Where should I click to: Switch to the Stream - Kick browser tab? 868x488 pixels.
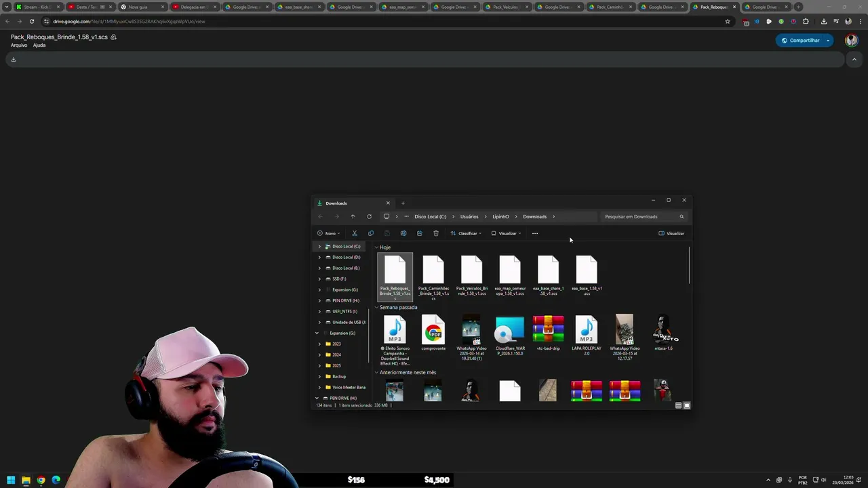37,7
